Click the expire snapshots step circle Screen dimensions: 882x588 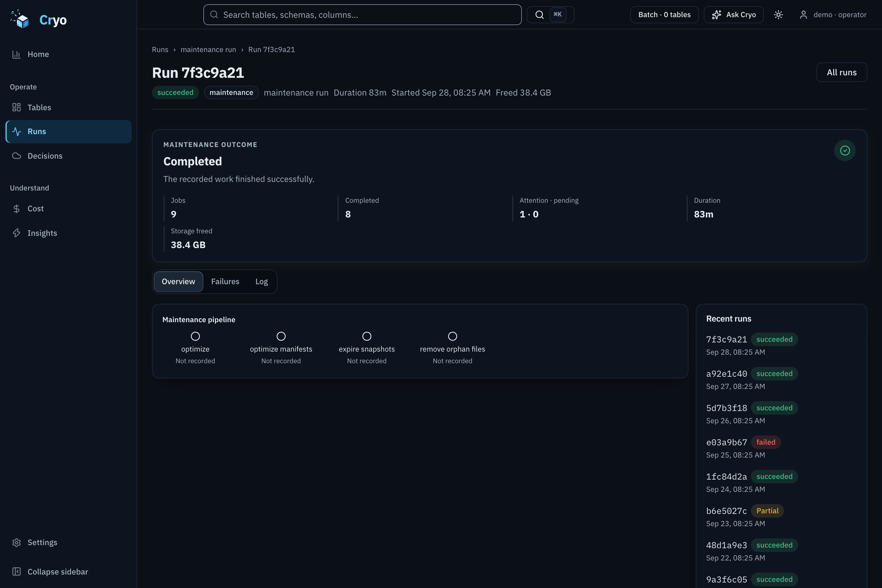[x=367, y=336]
